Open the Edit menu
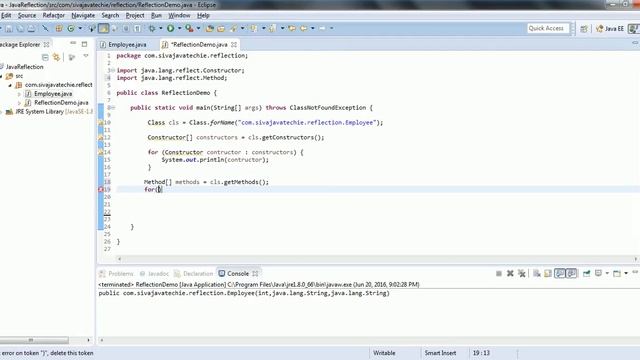The width and height of the screenshot is (640, 360). (6, 16)
